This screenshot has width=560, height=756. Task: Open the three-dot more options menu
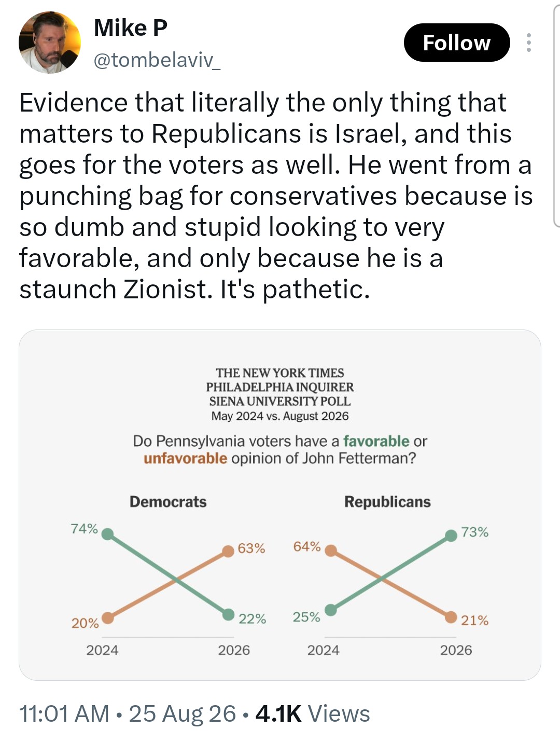tap(528, 43)
